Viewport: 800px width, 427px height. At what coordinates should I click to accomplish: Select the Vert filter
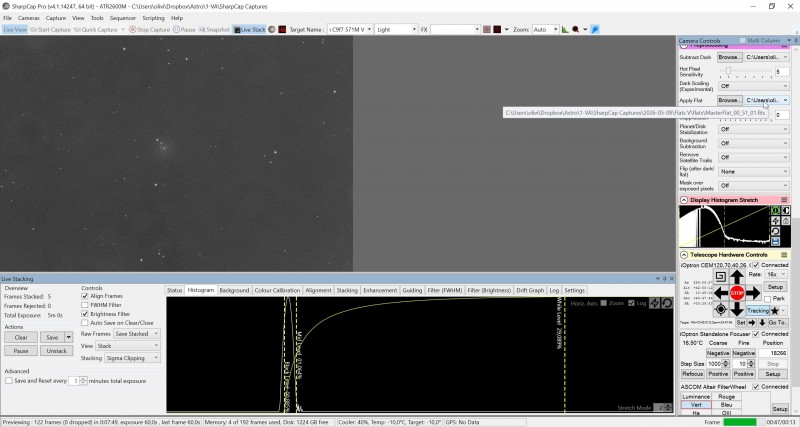coord(696,405)
